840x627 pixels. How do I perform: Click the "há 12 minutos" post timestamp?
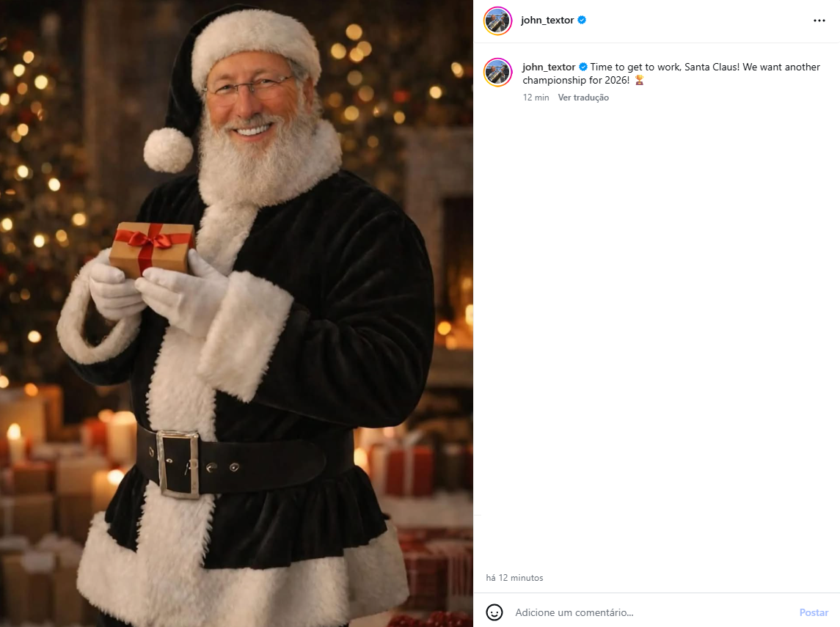(x=514, y=578)
